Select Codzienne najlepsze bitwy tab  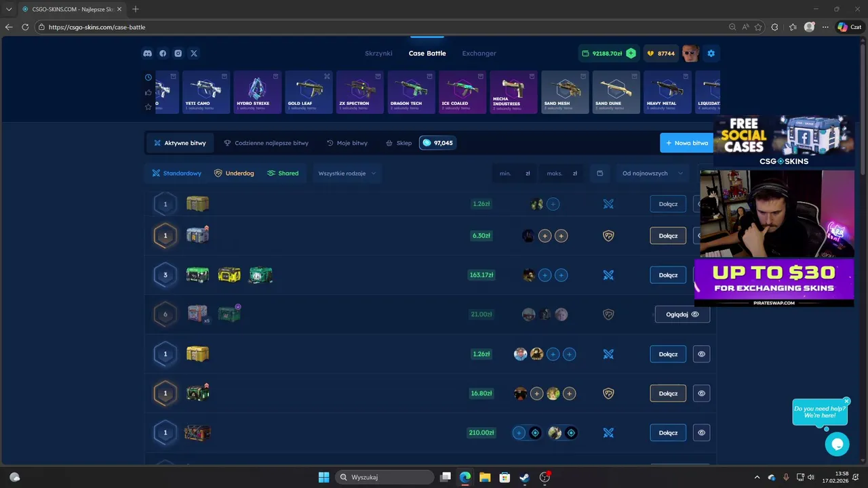[267, 143]
